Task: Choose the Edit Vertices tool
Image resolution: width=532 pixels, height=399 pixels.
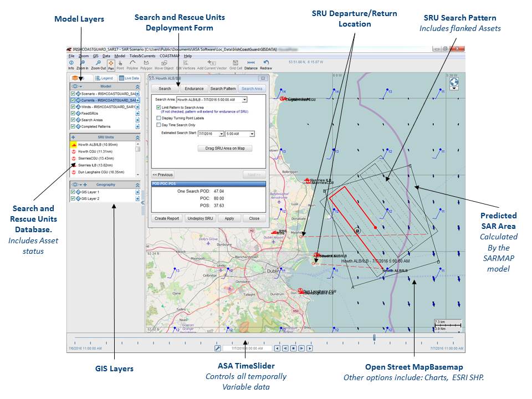Action: (186, 65)
